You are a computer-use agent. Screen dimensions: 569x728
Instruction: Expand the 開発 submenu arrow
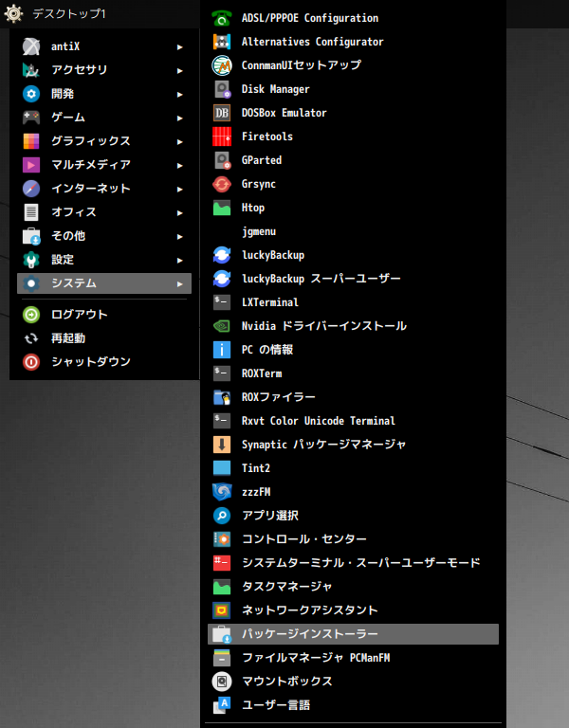(x=180, y=94)
